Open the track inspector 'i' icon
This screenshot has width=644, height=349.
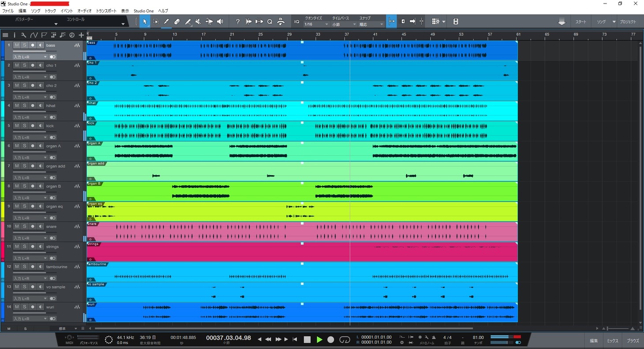click(14, 35)
